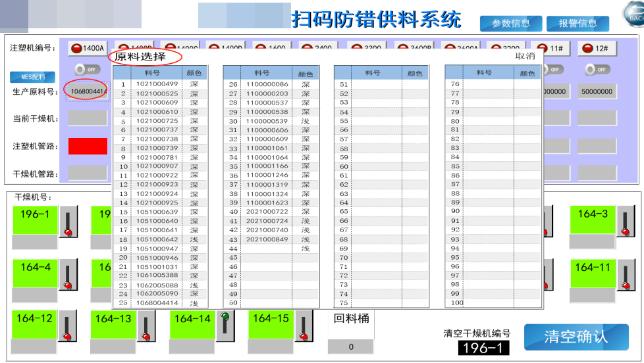This screenshot has height=363, width=644.
Task: Pick material 1021000781 in row 9
Action: click(157, 158)
